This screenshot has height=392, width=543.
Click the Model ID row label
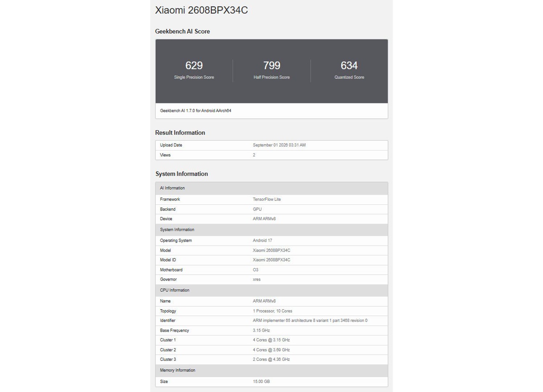click(x=168, y=260)
